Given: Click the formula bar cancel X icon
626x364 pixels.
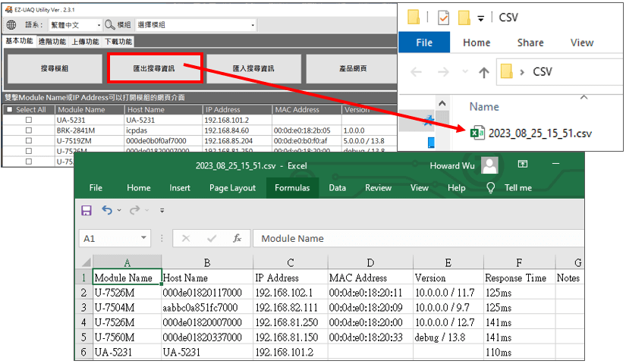Looking at the screenshot, I should pyautogui.click(x=186, y=239).
